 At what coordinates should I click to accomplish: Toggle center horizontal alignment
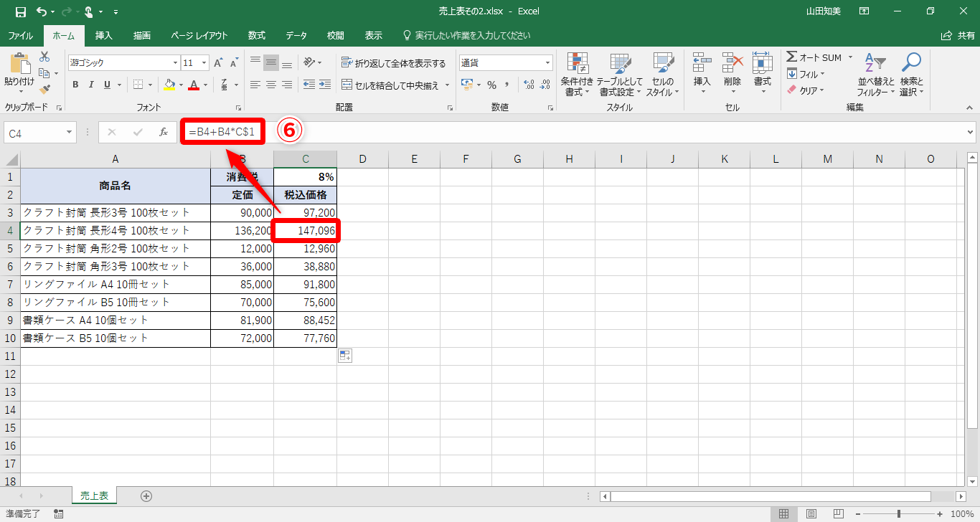(271, 85)
